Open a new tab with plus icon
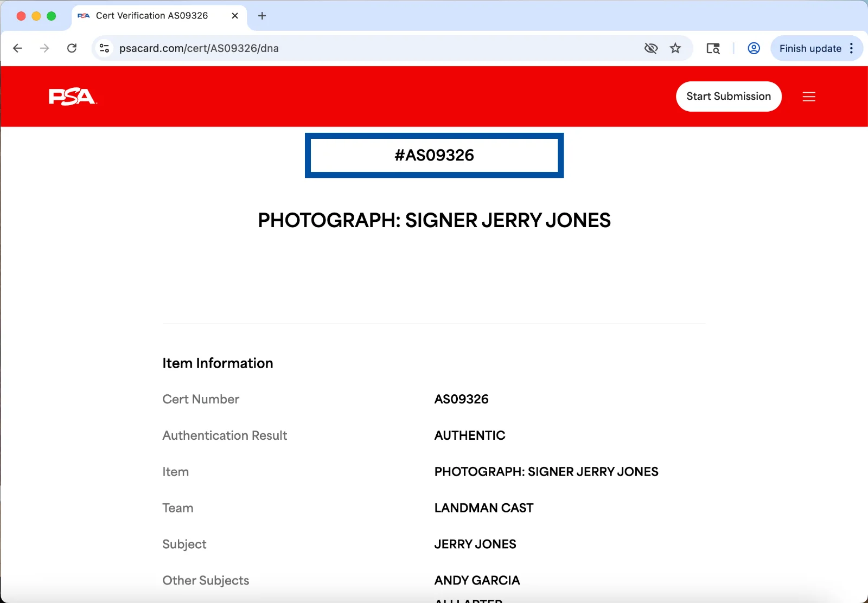Image resolution: width=868 pixels, height=603 pixels. [262, 16]
